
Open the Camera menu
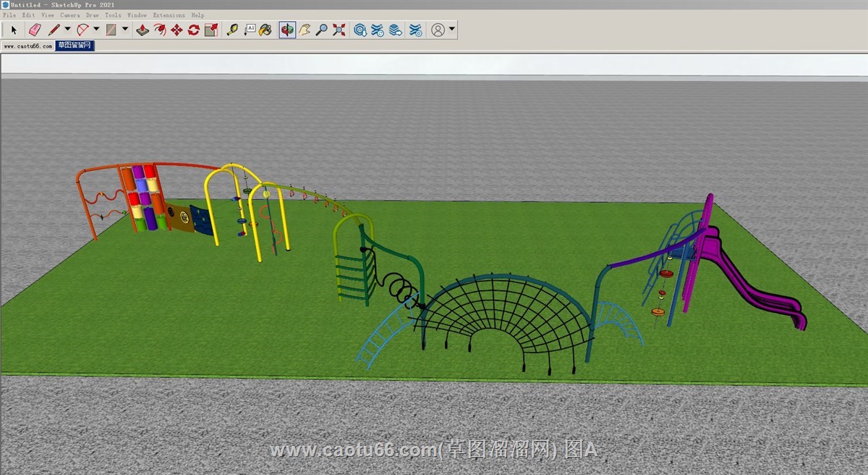pyautogui.click(x=70, y=15)
